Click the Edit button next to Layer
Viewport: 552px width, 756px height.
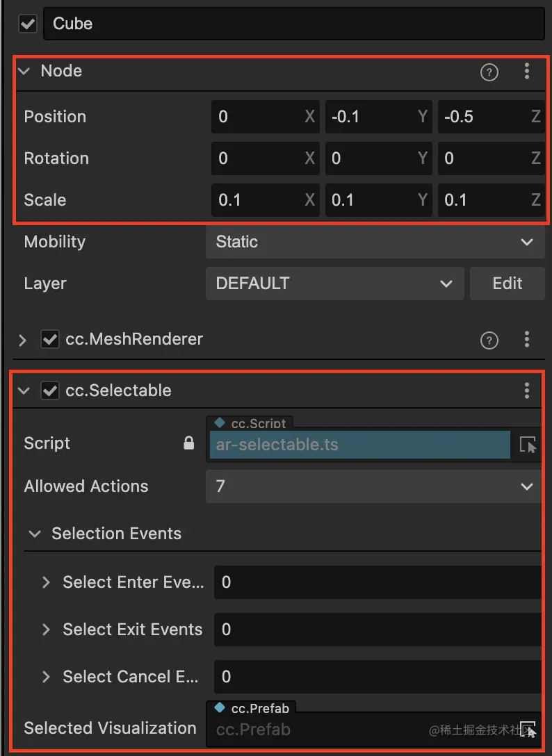508,283
